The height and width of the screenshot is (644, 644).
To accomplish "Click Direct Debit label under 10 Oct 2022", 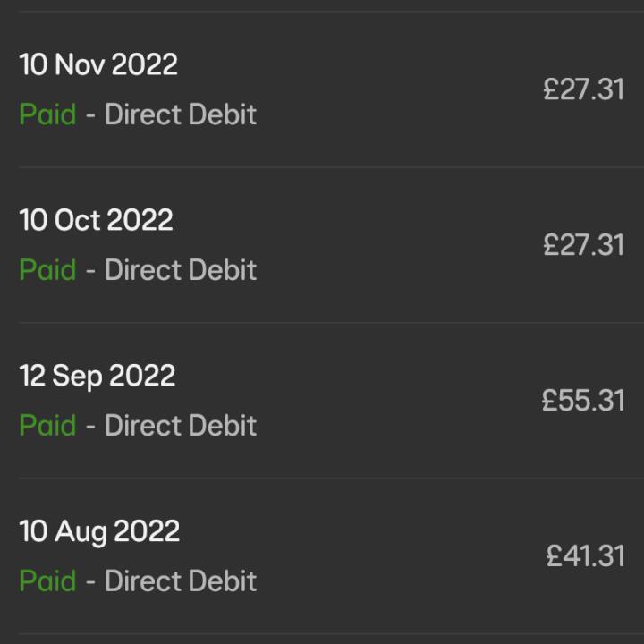I will point(181,270).
